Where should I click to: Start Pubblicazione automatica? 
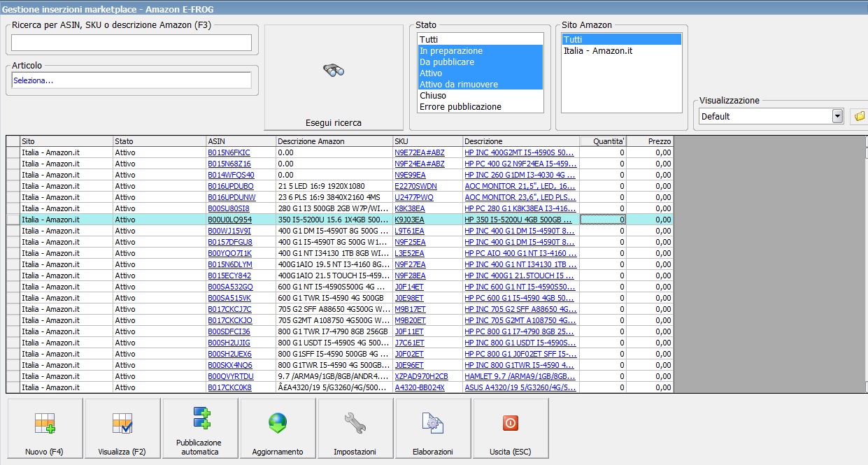point(200,428)
